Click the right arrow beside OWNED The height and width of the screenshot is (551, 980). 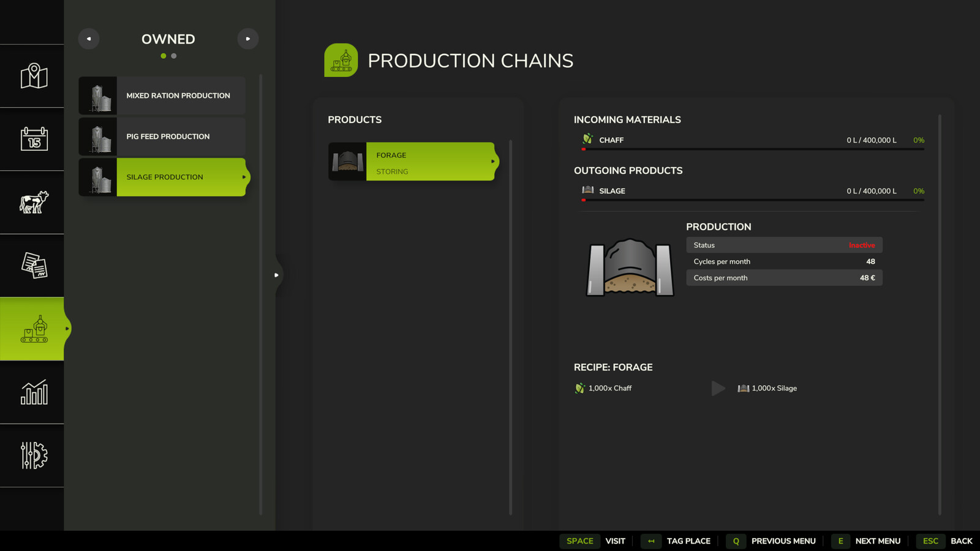click(248, 39)
